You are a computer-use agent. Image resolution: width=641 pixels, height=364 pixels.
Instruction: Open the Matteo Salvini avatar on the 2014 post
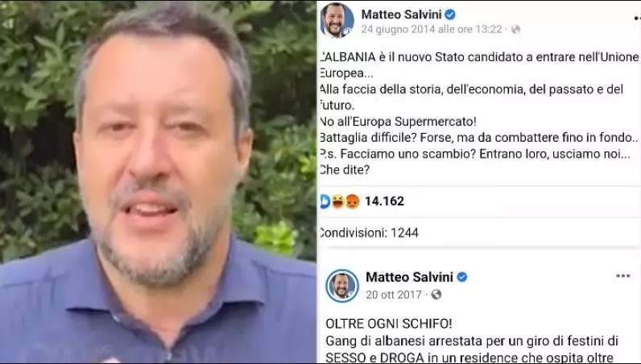tap(337, 20)
